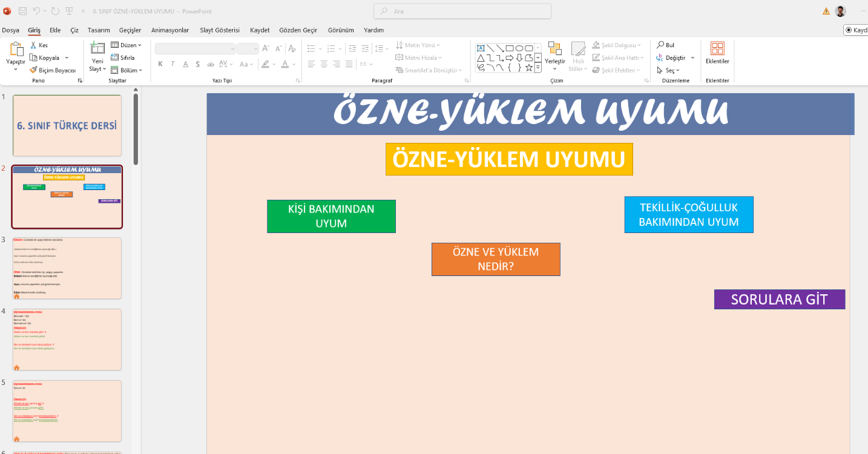868x454 pixels.
Task: Open the Pano clipboard dialog launcher
Action: (x=80, y=81)
